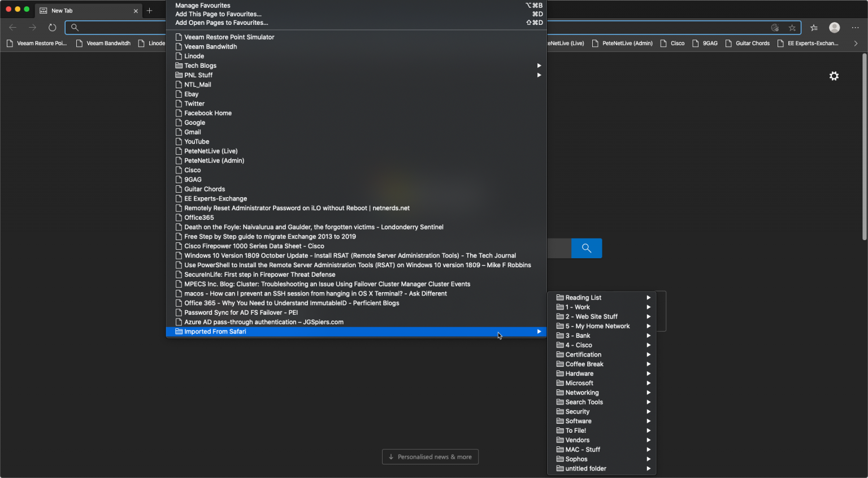Expand the To File! folder

pyautogui.click(x=602, y=431)
